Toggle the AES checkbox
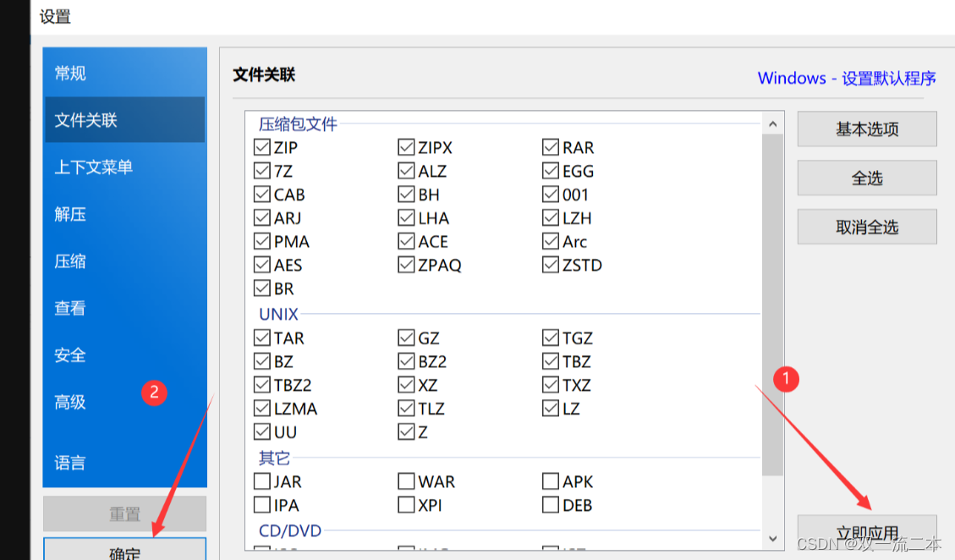955x560 pixels. click(x=262, y=265)
